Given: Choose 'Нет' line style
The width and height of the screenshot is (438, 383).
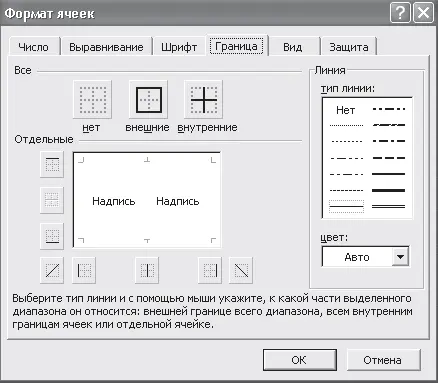Looking at the screenshot, I should 346,110.
